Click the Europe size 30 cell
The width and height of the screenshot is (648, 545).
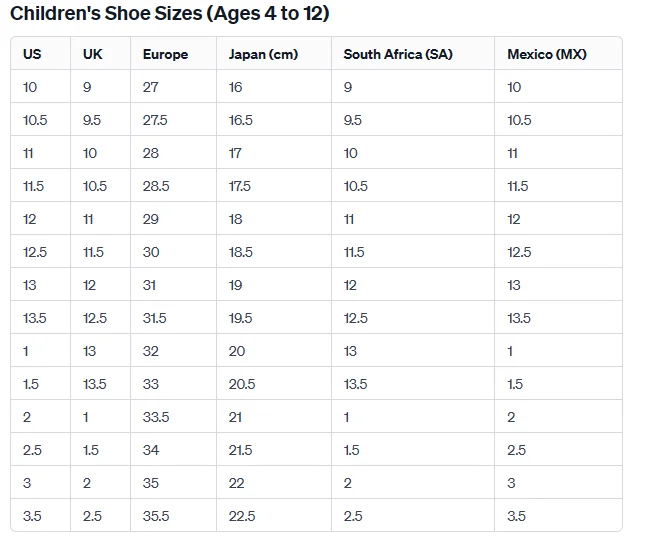click(151, 252)
